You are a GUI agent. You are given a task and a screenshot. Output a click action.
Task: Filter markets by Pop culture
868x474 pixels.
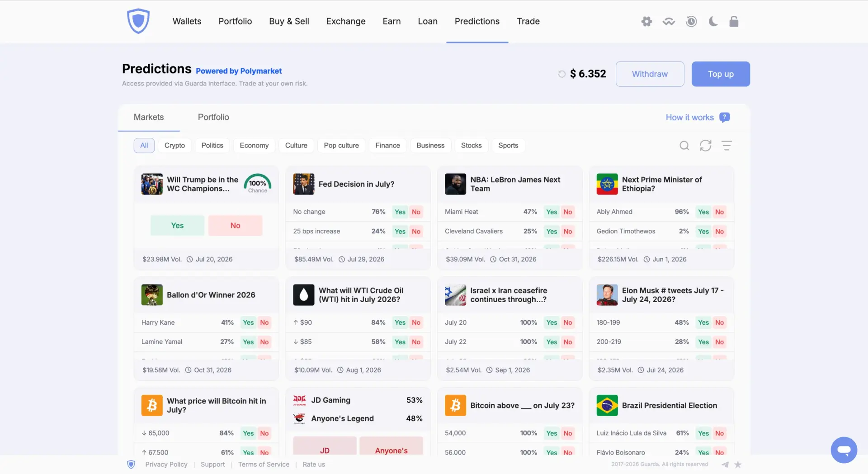click(x=341, y=145)
